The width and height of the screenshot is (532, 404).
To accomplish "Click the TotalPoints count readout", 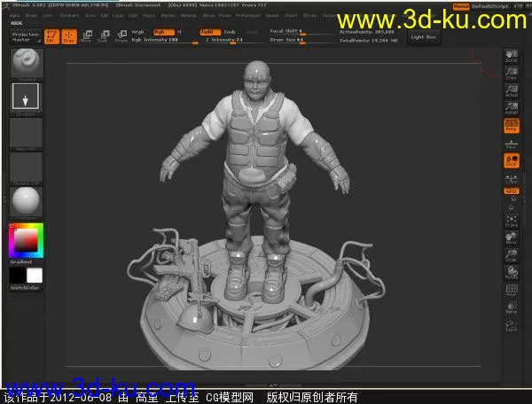I will pyautogui.click(x=369, y=41).
